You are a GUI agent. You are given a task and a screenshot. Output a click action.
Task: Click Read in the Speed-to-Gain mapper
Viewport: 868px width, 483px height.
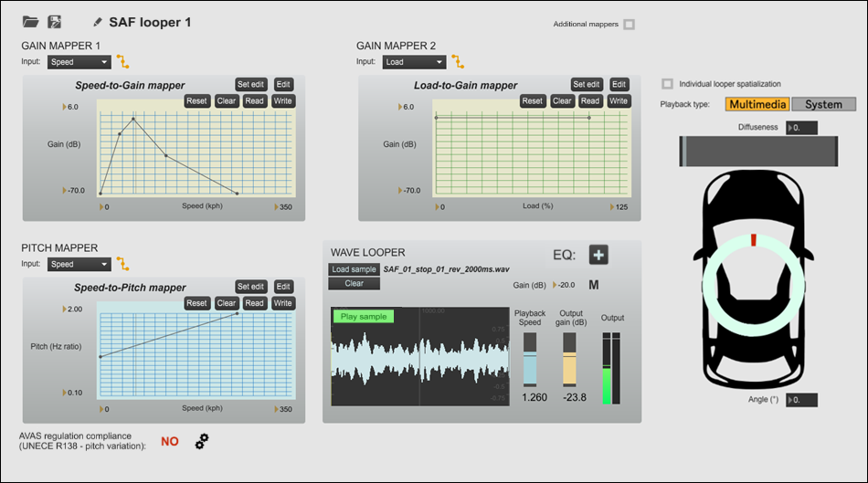pos(255,101)
